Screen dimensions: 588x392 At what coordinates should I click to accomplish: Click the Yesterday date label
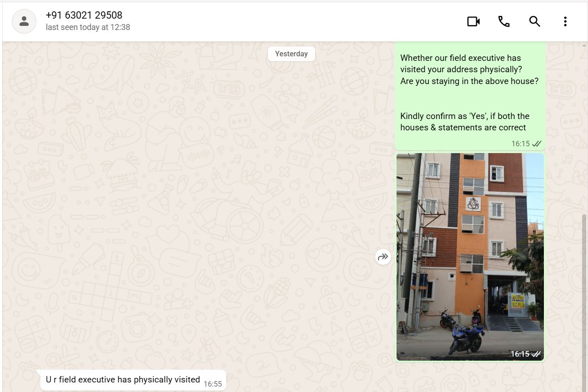pyautogui.click(x=291, y=54)
